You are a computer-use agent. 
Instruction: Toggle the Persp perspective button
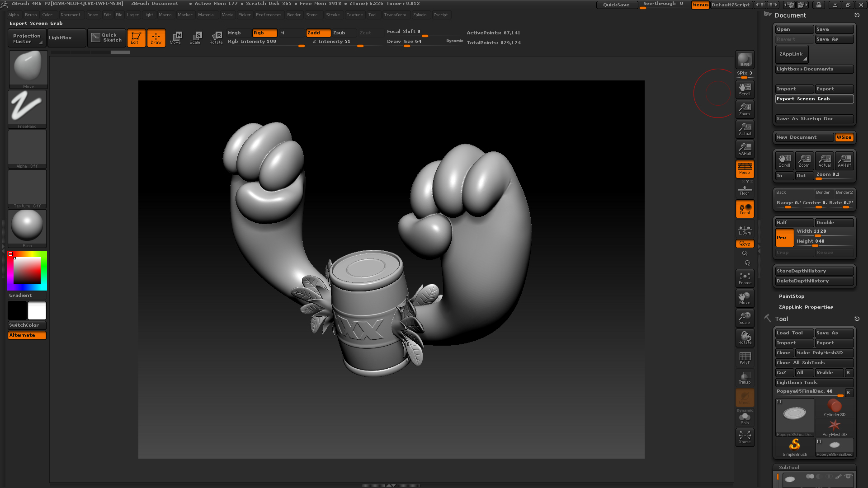click(745, 169)
